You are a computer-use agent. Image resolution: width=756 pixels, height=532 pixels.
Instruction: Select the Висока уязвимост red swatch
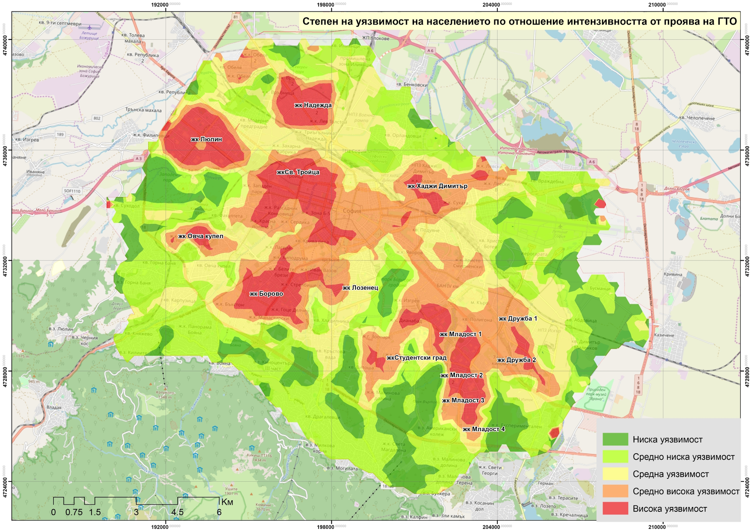pyautogui.click(x=615, y=508)
